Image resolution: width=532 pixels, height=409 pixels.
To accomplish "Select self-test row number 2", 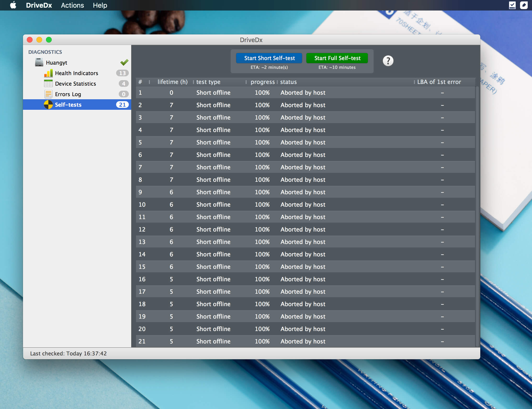I will coord(306,105).
